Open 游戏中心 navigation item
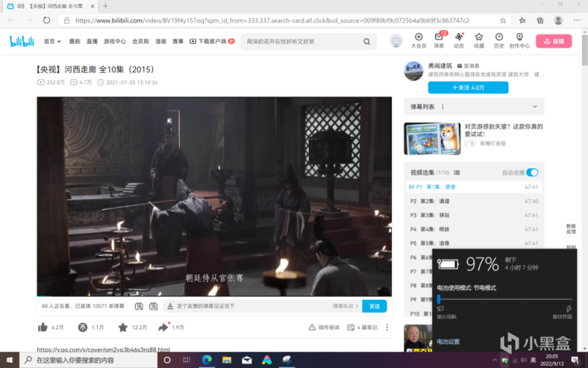Screen dimensions: 588x368 (x=115, y=42)
